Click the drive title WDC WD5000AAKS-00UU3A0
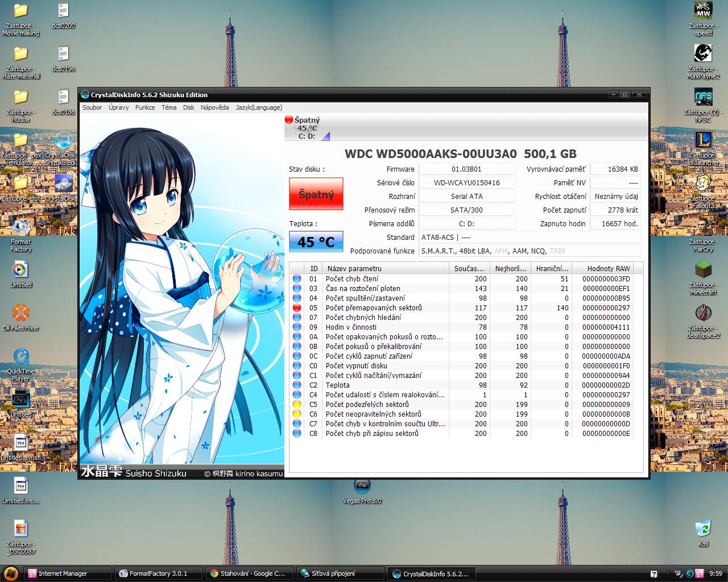 click(x=431, y=153)
